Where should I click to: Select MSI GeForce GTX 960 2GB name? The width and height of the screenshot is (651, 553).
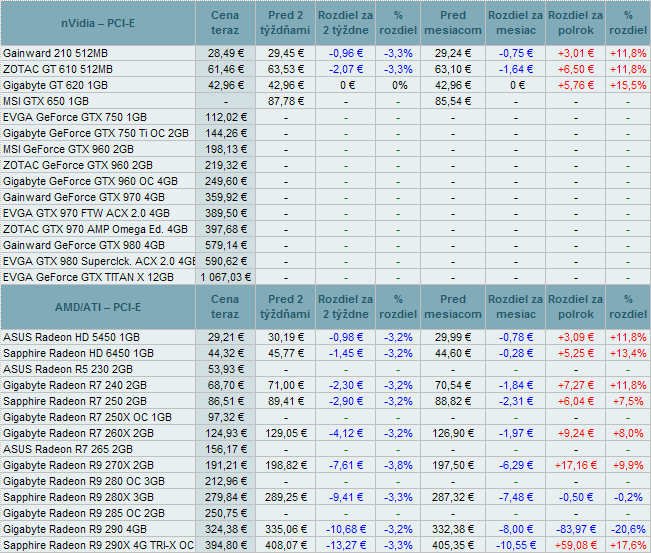68,149
